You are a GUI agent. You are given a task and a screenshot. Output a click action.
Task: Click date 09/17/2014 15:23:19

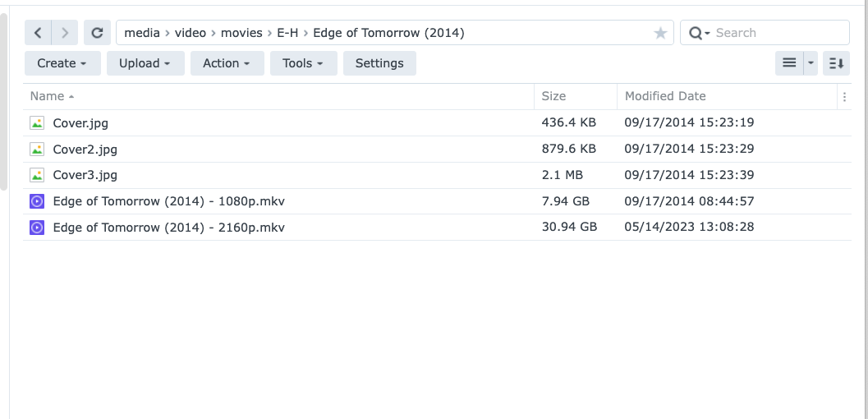tap(689, 122)
